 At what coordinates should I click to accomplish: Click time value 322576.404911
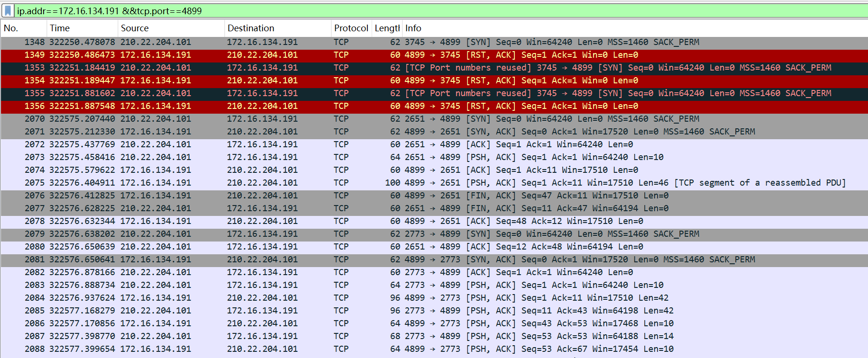(x=82, y=183)
